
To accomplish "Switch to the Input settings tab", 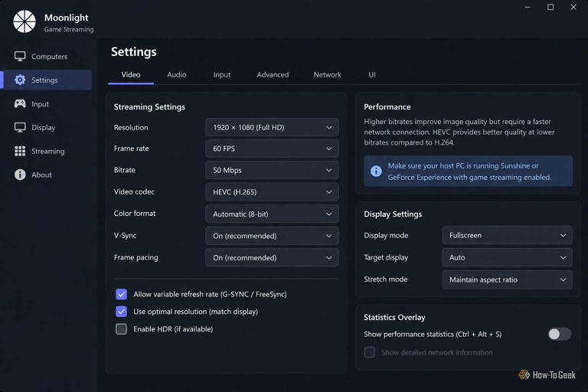I will coord(222,75).
